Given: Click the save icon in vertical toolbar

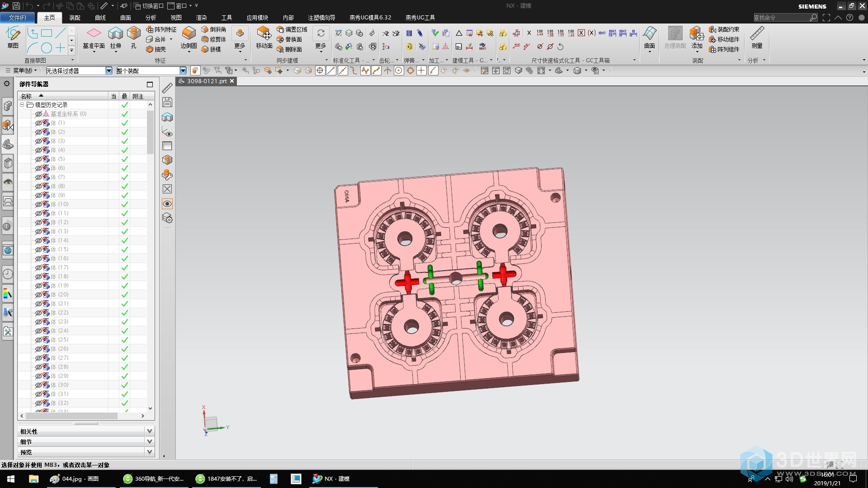Looking at the screenshot, I should pyautogui.click(x=167, y=103).
